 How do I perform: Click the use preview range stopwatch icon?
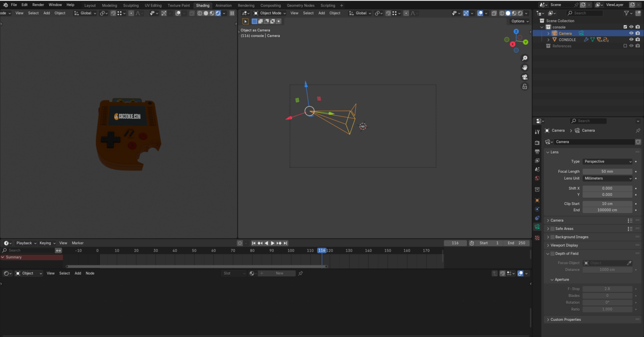471,243
